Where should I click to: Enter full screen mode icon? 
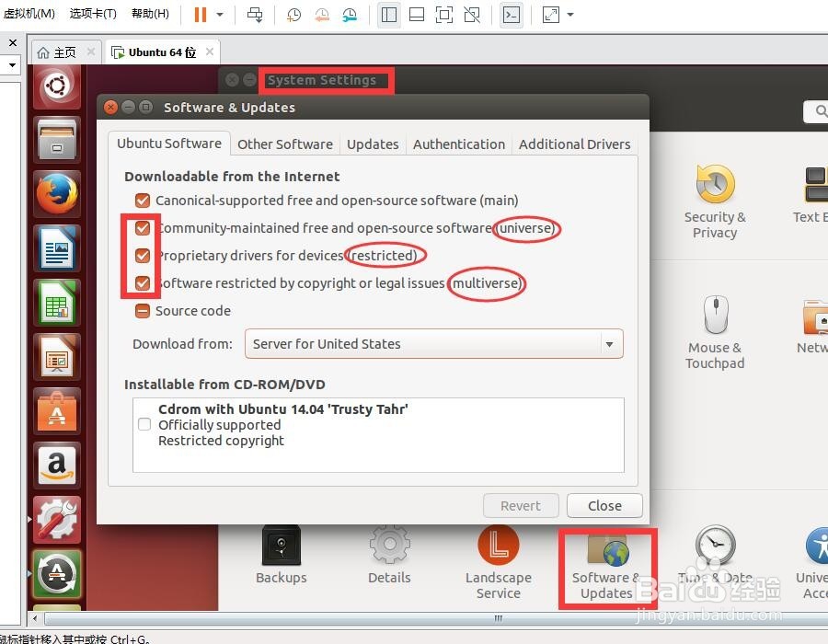444,14
